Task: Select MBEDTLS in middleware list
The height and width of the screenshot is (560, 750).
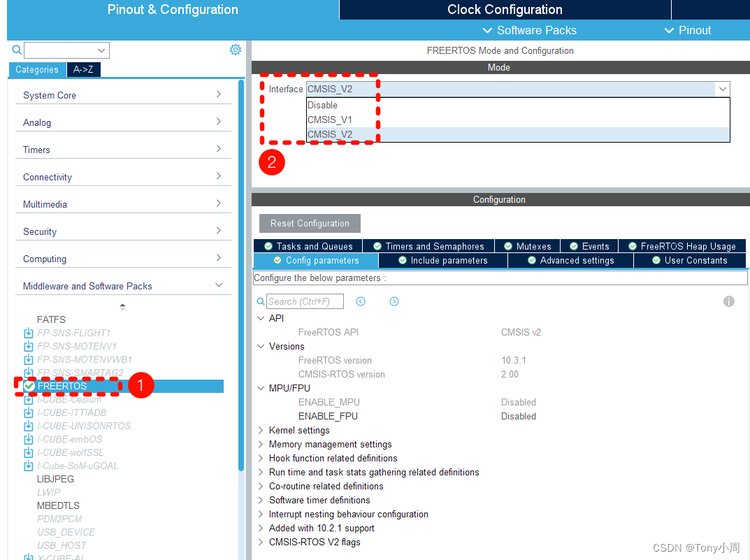Action: click(x=58, y=505)
